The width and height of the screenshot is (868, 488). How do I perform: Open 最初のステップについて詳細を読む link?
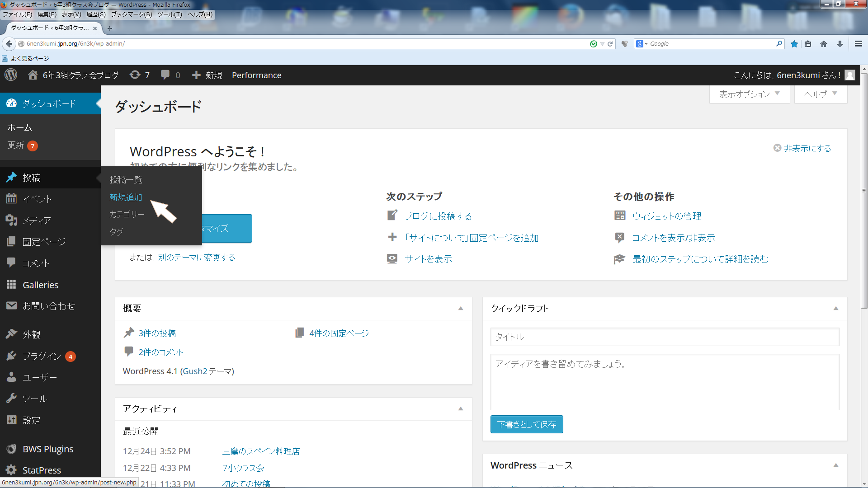(x=700, y=259)
